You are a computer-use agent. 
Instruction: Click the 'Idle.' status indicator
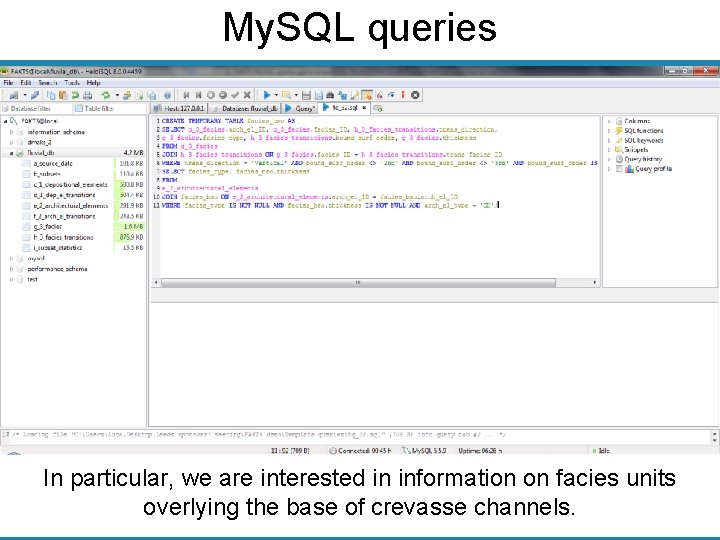[602, 450]
